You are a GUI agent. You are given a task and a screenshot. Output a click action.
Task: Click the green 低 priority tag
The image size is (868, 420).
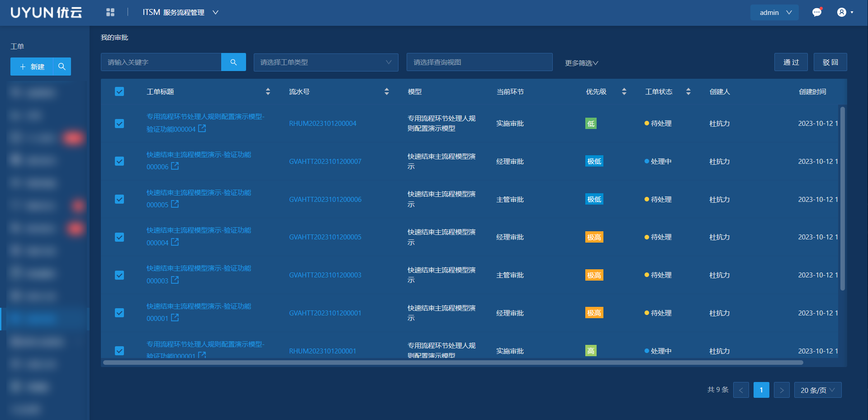pos(591,124)
